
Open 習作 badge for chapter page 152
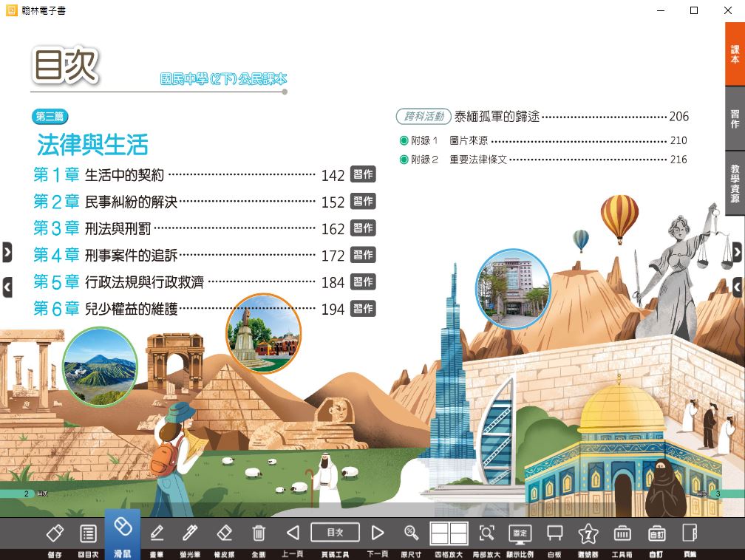363,201
